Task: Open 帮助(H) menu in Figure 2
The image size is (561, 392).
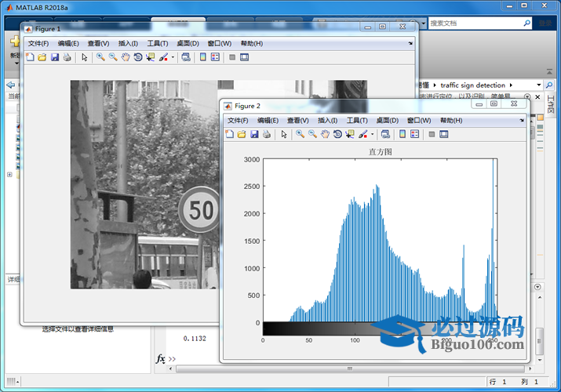Action: pyautogui.click(x=451, y=121)
